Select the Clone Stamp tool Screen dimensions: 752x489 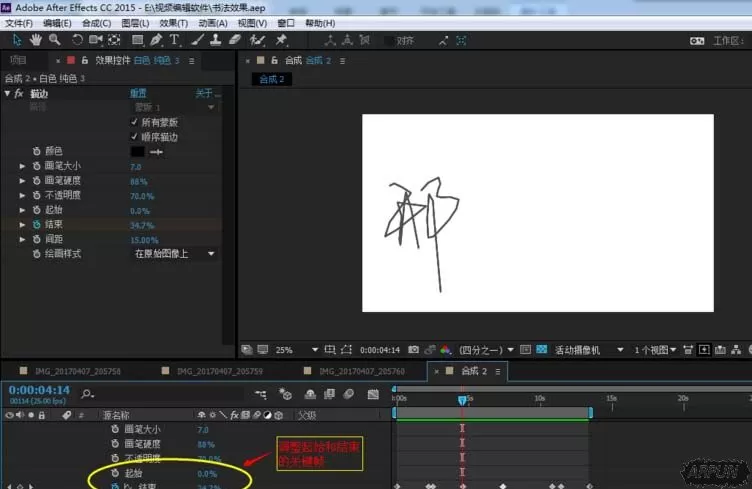click(216, 40)
